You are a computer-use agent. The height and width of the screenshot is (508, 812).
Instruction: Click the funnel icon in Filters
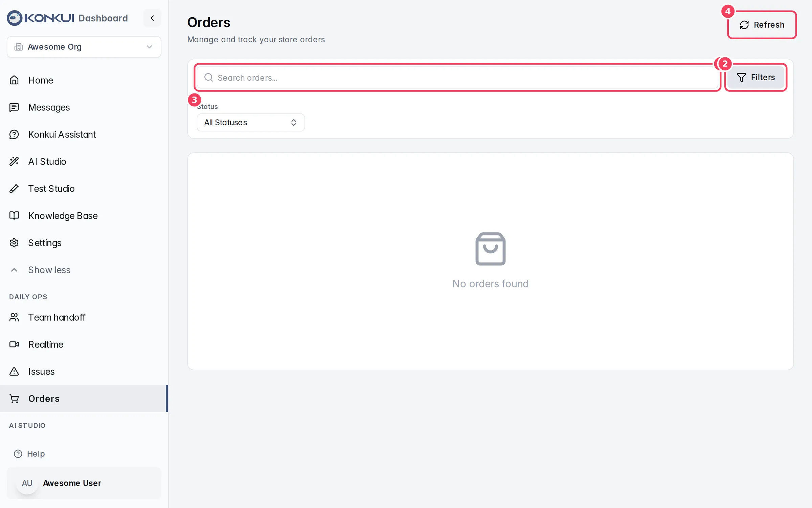point(741,78)
